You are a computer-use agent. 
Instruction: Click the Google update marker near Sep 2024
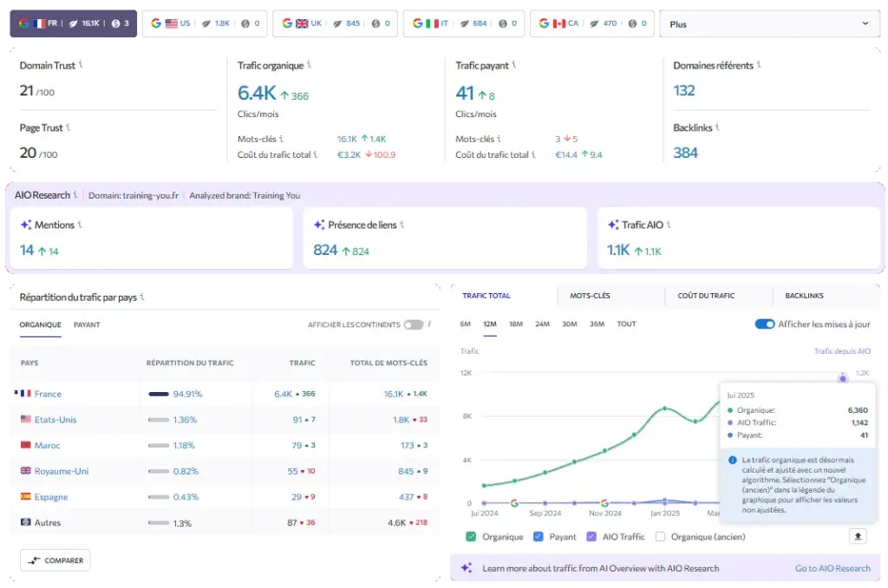point(514,502)
